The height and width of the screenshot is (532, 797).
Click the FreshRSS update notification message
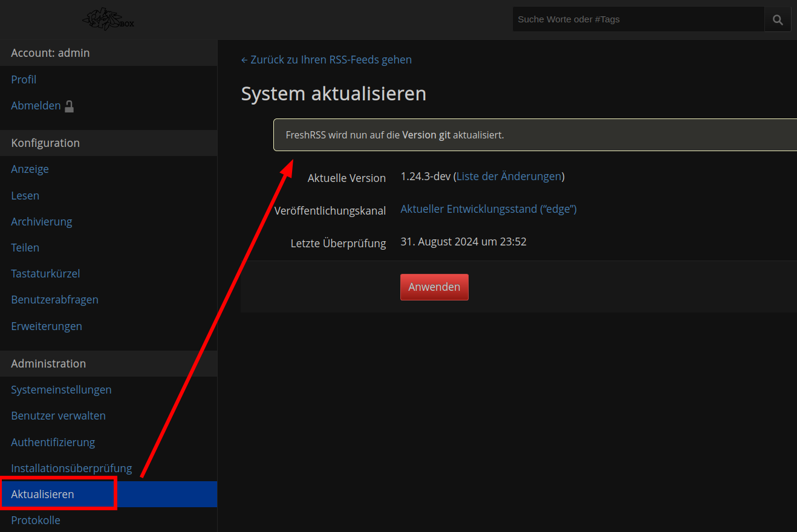535,135
